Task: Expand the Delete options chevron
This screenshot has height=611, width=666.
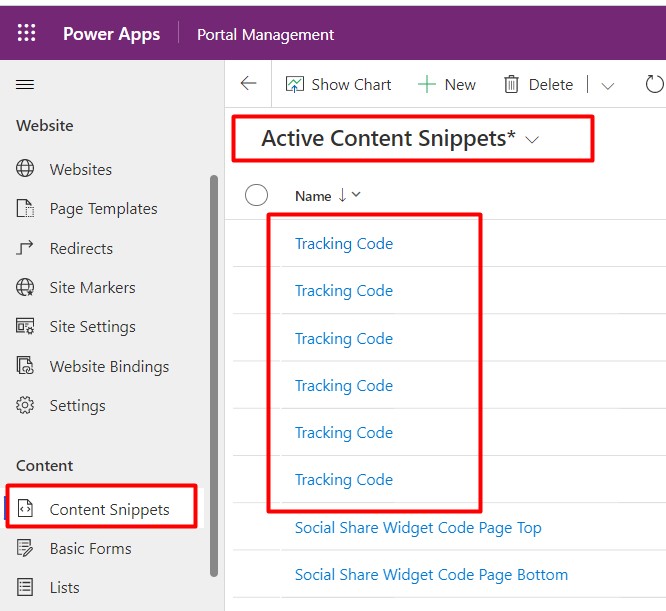Action: coord(608,86)
